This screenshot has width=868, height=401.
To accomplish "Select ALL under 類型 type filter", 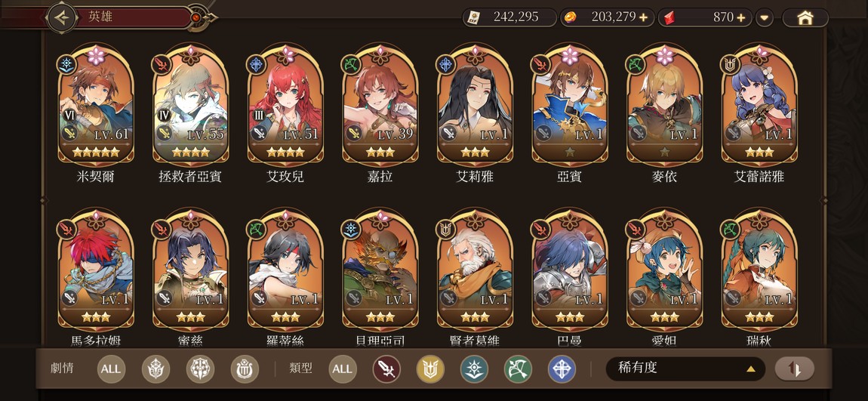I will tap(343, 369).
